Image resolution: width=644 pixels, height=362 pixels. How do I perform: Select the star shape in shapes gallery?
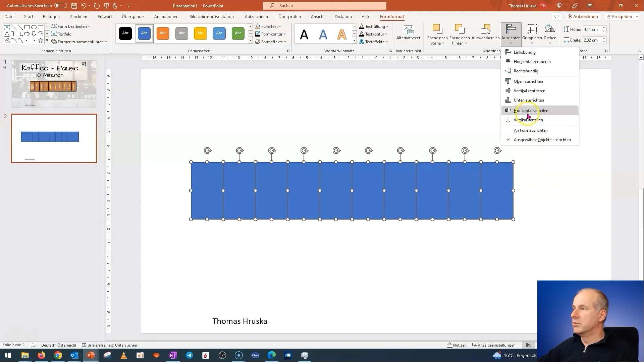[41, 41]
